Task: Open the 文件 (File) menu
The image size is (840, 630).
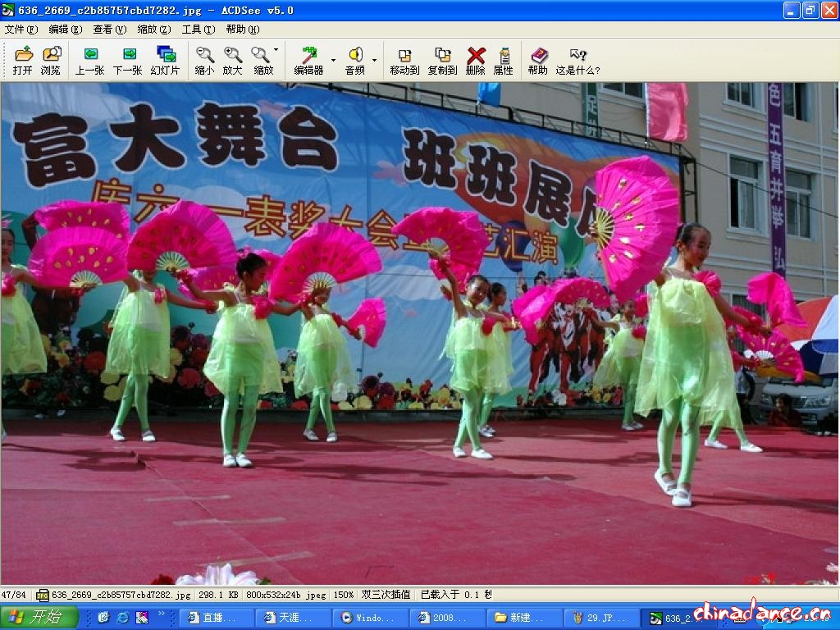Action: [x=21, y=29]
